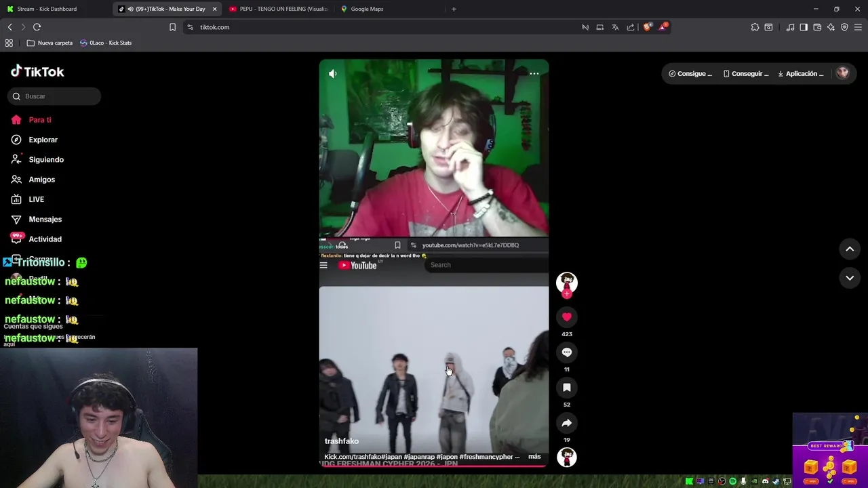The height and width of the screenshot is (488, 868).
Task: Save the video with the bookmark icon
Action: [567, 387]
